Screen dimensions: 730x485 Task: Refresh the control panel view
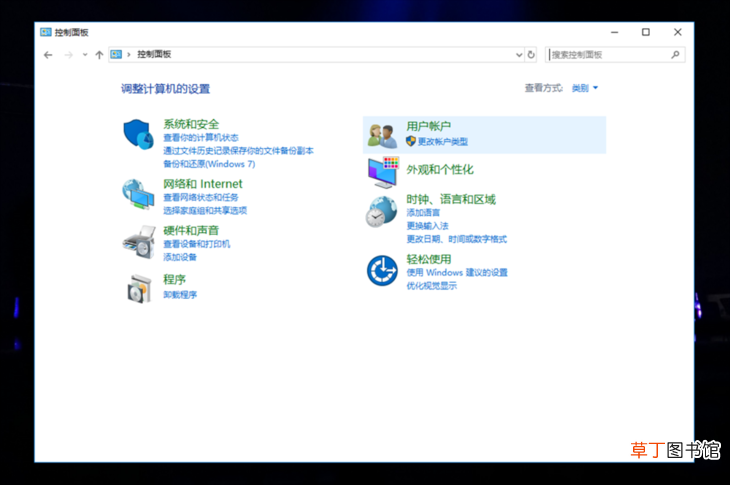531,55
